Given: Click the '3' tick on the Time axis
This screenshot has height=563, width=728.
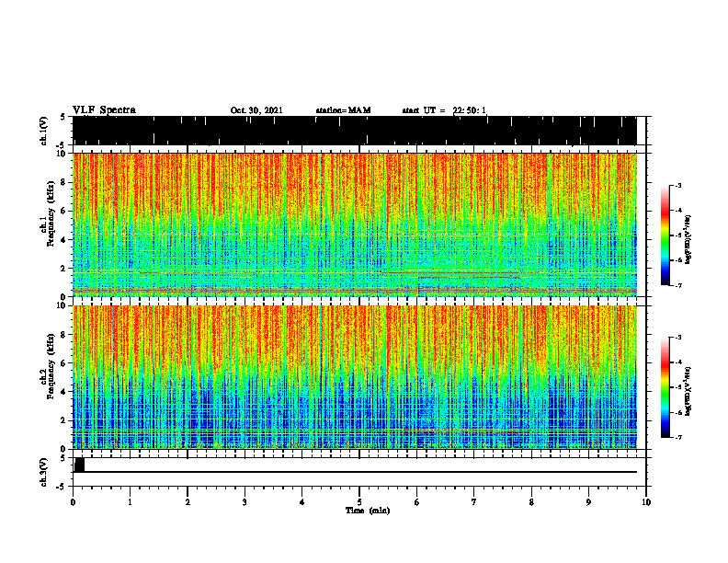Looking at the screenshot, I should coord(245,502).
